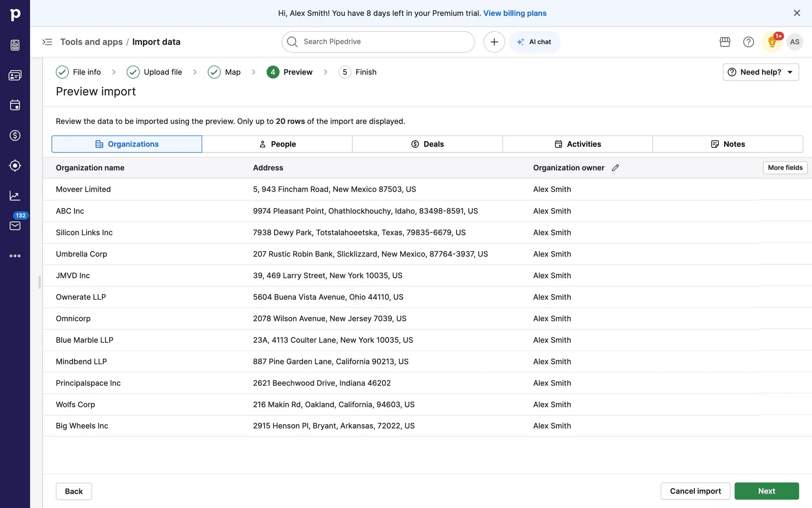Switch to the People tab
Image resolution: width=812 pixels, height=508 pixels.
277,144
